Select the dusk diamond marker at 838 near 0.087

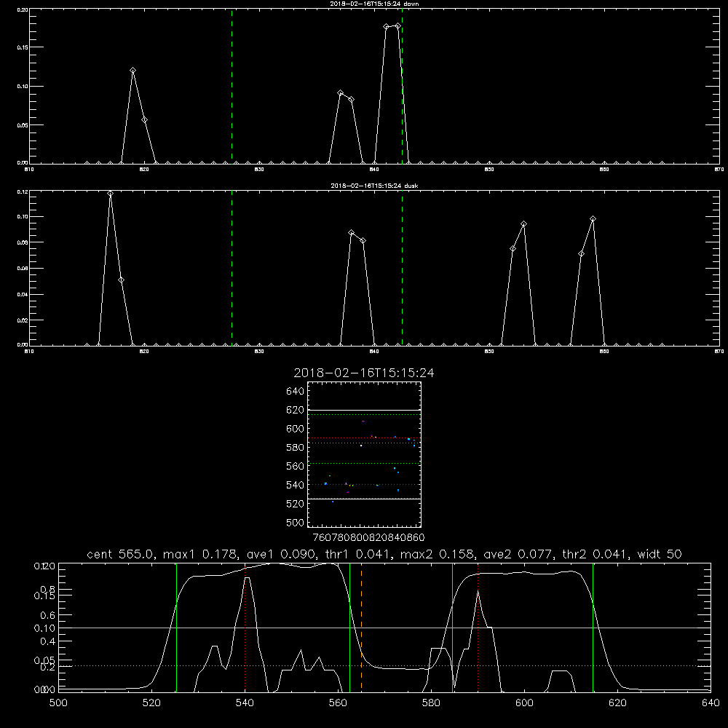(352, 233)
